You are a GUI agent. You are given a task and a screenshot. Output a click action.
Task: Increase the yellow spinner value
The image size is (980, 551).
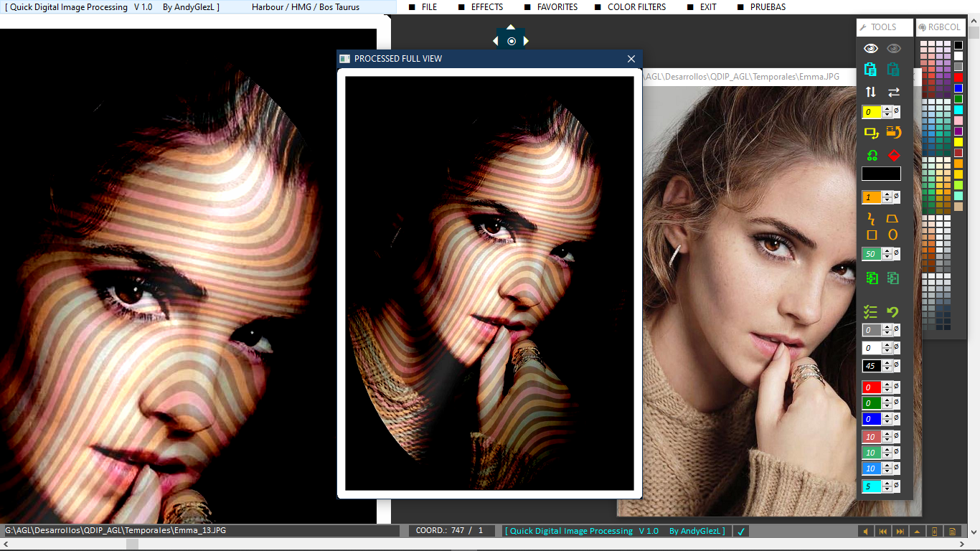point(887,109)
